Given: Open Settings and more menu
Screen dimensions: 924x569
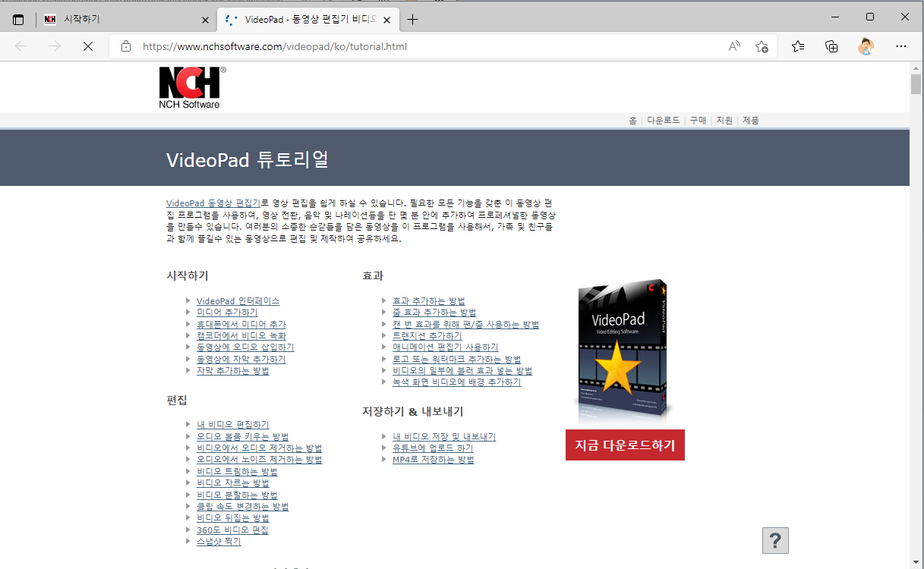Looking at the screenshot, I should 901,46.
